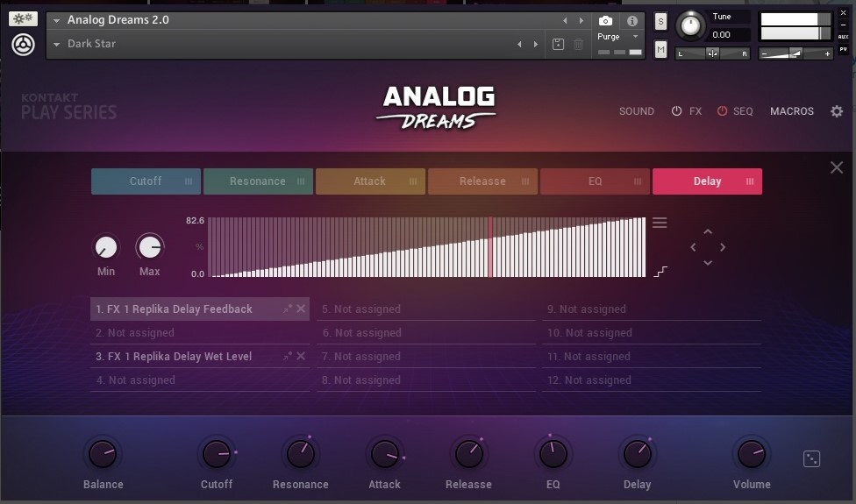
Task: Select the Releasse macro tab
Action: pyautogui.click(x=482, y=181)
